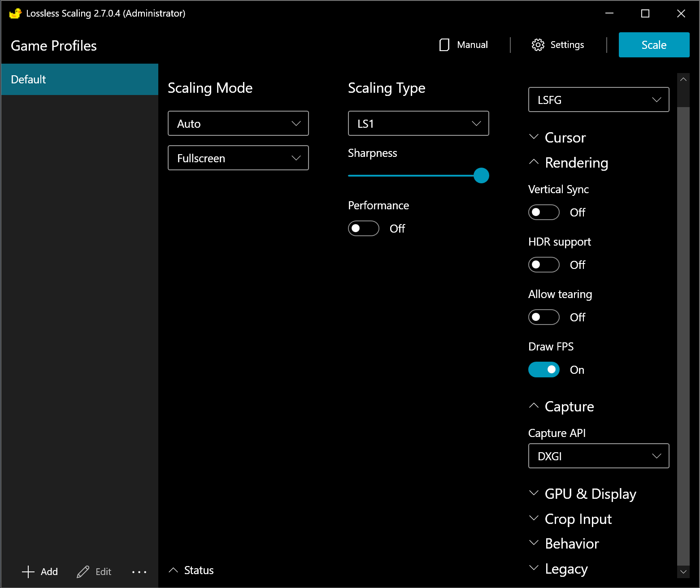Click the Manual book icon
The image size is (700, 588).
[x=444, y=45]
